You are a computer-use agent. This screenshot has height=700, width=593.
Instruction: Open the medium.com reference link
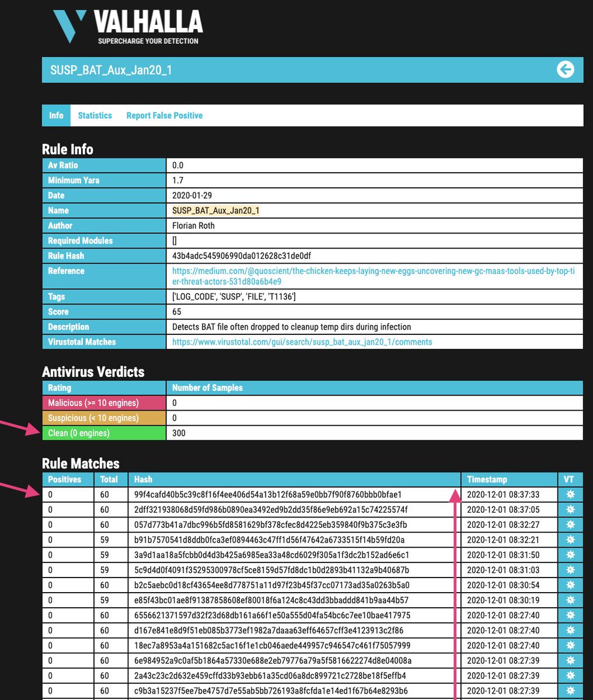374,276
